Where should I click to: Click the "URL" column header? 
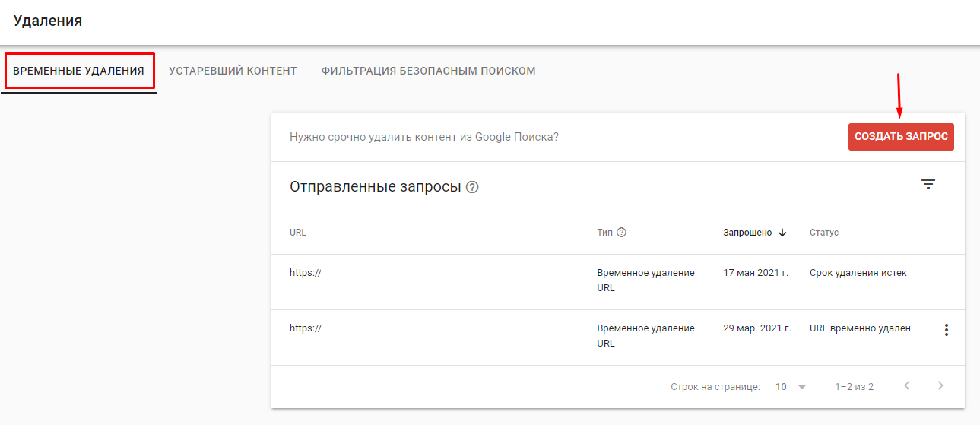(298, 233)
